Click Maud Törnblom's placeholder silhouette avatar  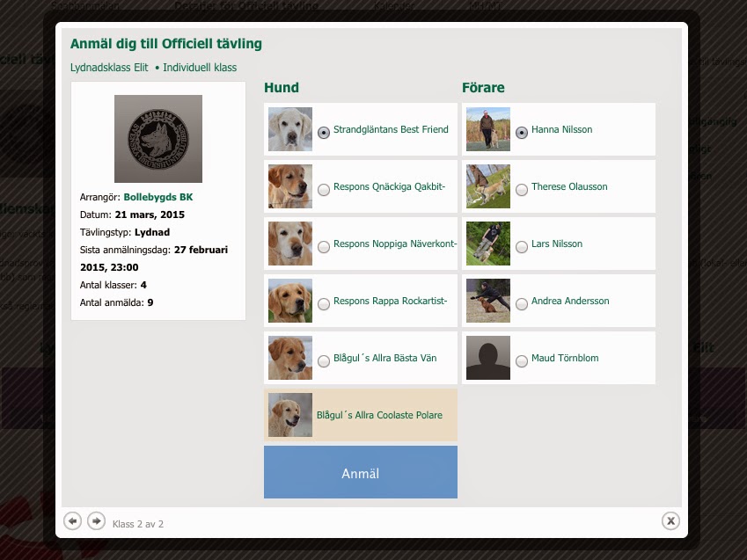click(487, 358)
